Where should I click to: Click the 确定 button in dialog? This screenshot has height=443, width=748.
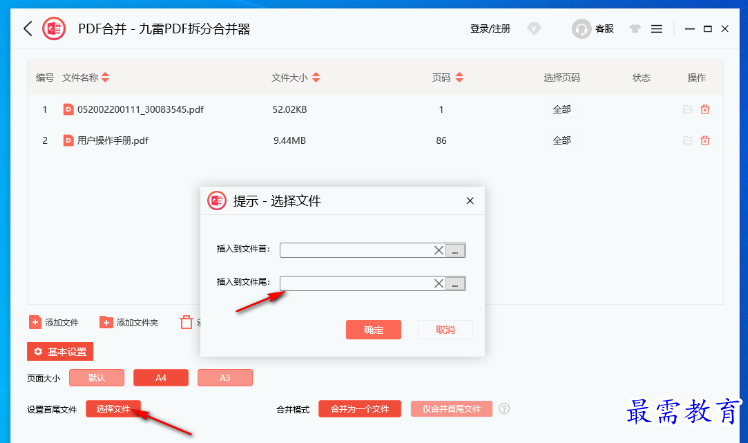[x=374, y=330]
